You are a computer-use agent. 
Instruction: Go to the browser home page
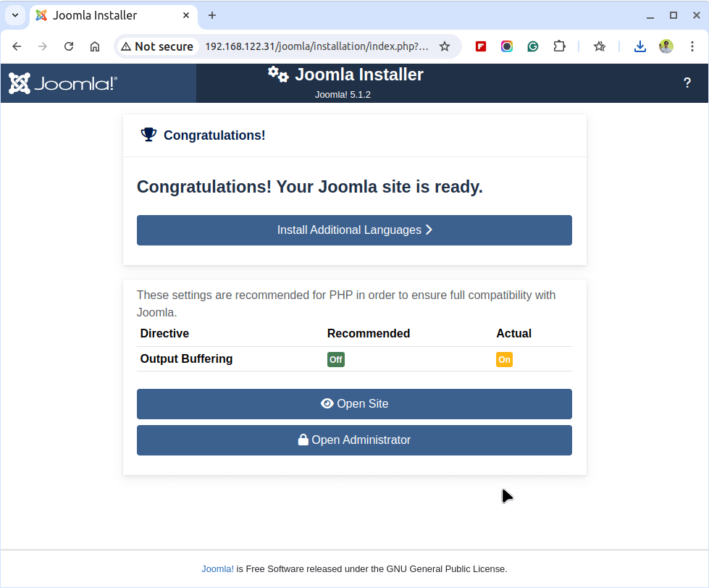coord(94,46)
